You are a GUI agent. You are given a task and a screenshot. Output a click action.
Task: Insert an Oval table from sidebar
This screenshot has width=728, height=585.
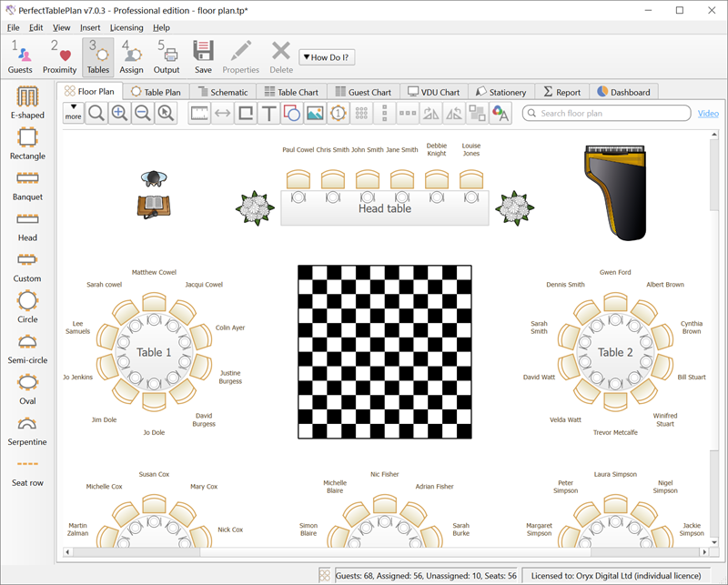click(x=27, y=388)
